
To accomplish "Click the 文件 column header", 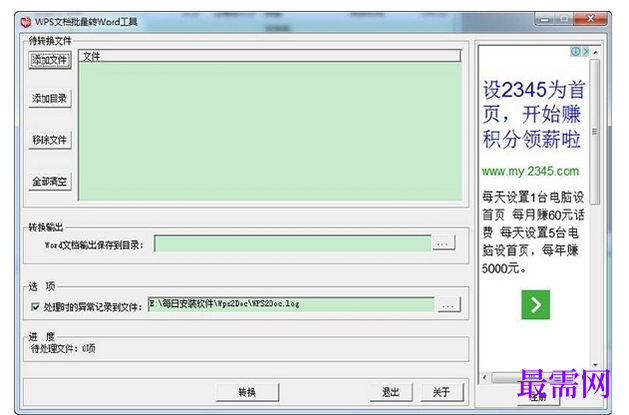I will click(270, 56).
